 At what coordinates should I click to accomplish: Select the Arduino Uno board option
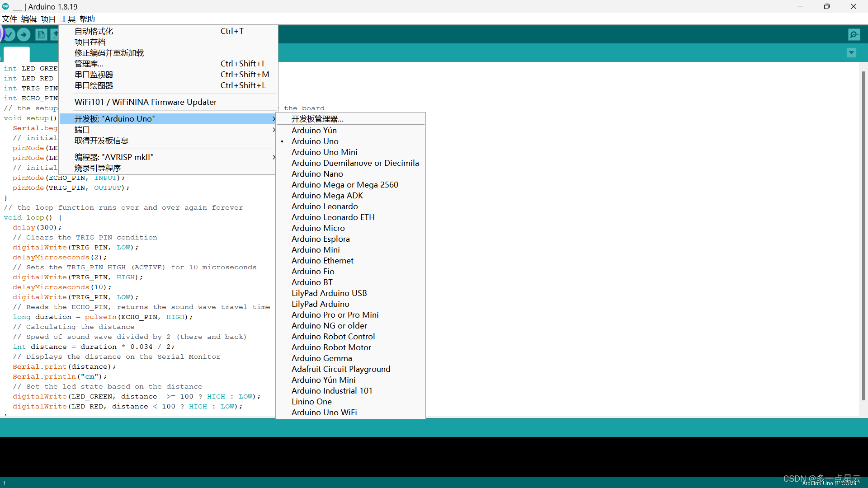tap(315, 141)
